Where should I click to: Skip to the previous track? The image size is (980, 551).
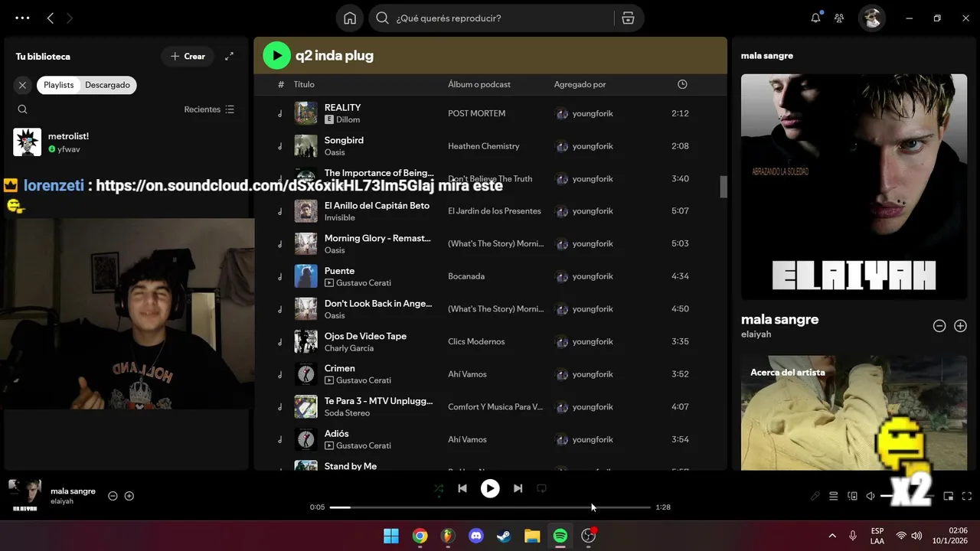[462, 488]
